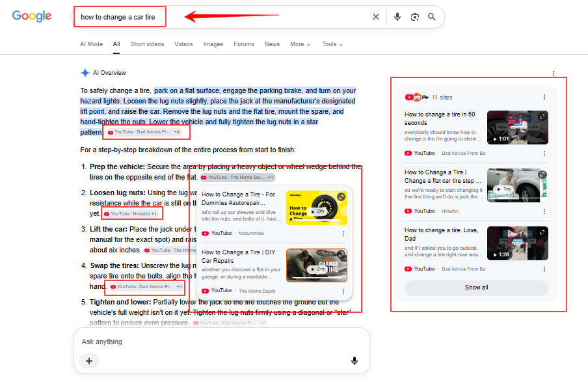The height and width of the screenshot is (389, 588).
Task: Play the yellow For Dummies video thumbnail
Action: pos(317,208)
